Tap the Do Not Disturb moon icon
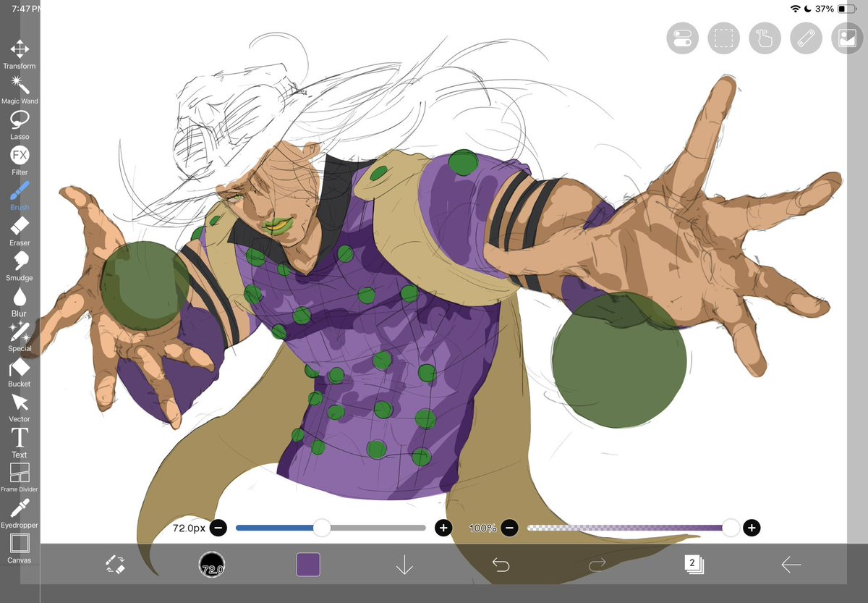The image size is (868, 603). [807, 9]
